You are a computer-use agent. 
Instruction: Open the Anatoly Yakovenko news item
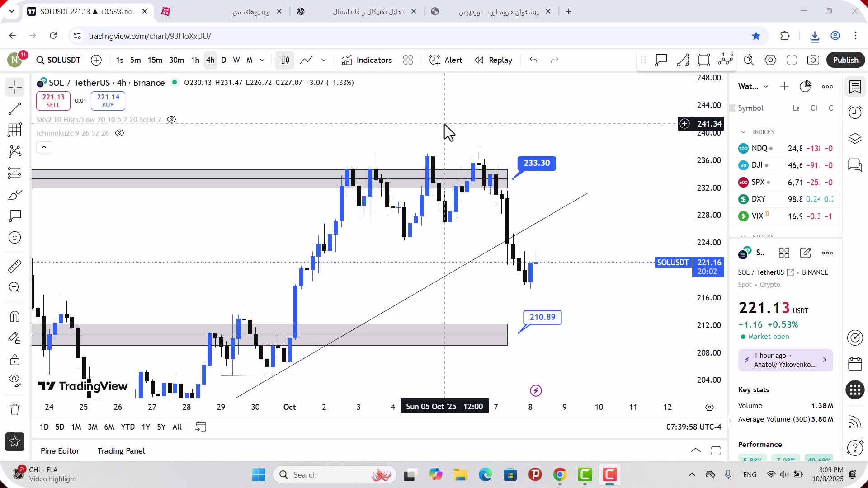[786, 360]
